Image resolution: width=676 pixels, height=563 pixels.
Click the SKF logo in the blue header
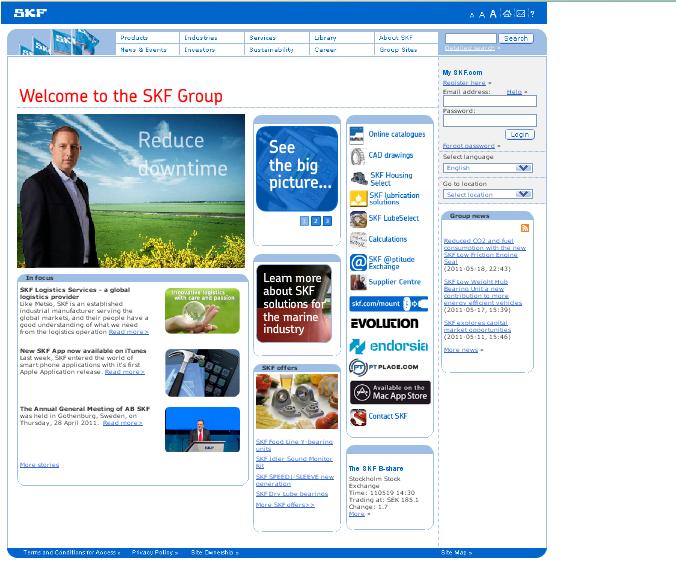point(30,13)
